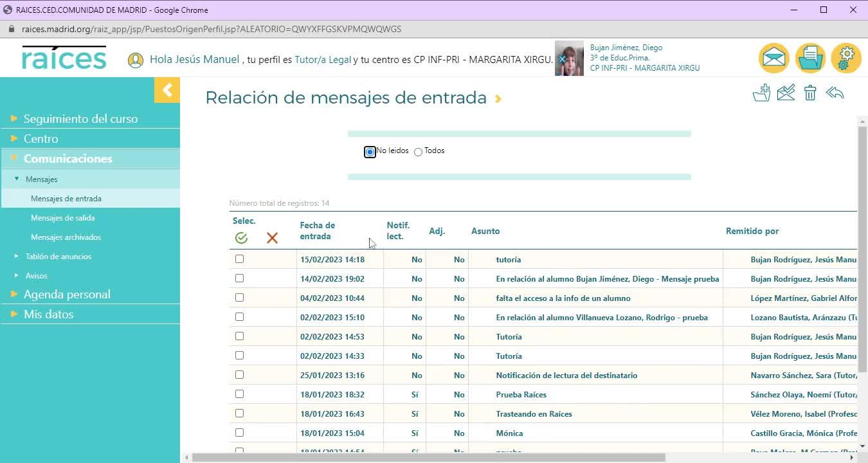Image resolution: width=868 pixels, height=463 pixels.
Task: Click the red X deselect-all icon
Action: 272,238
